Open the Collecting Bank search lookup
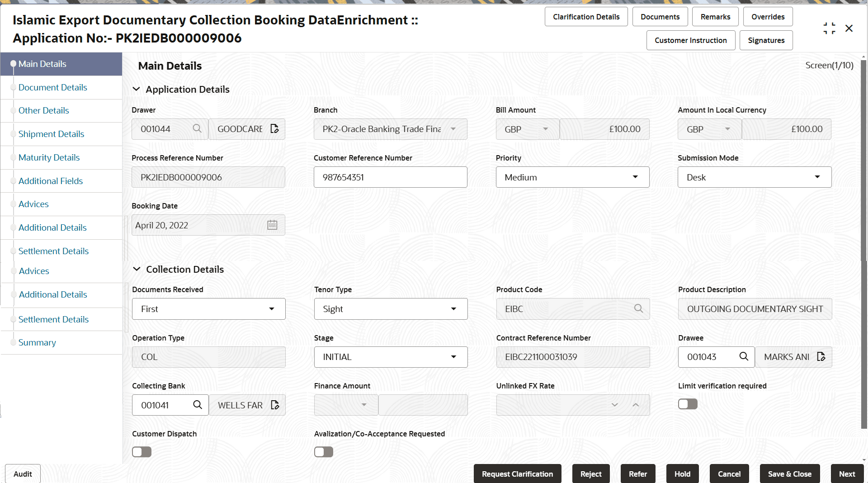 coord(198,405)
